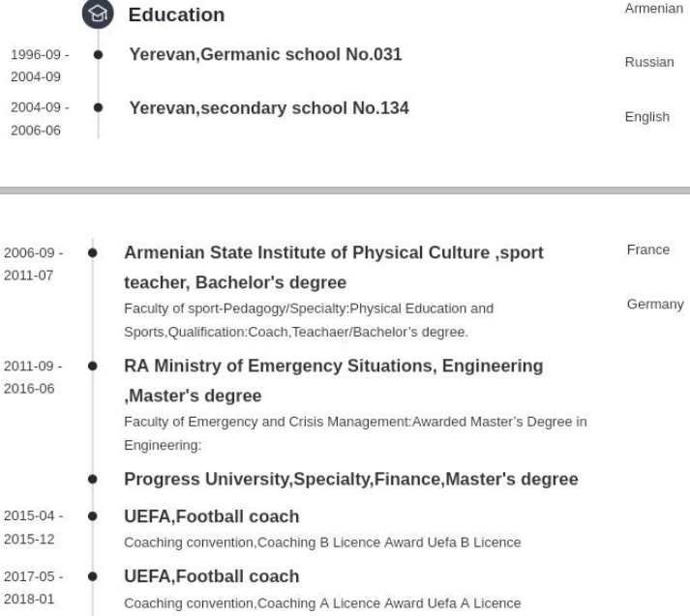Screen dimensions: 690x616
Task: Click the timeline dot for RA Ministry entry
Action: tap(92, 367)
